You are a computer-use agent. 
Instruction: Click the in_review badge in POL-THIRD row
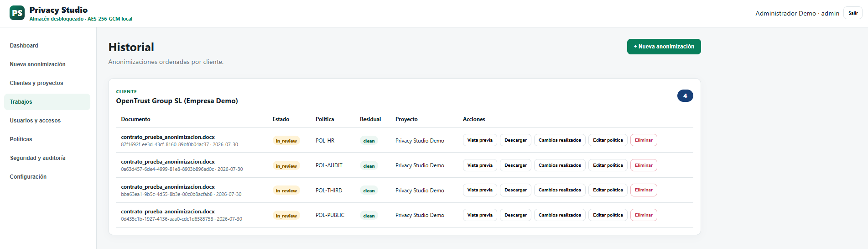point(286,191)
